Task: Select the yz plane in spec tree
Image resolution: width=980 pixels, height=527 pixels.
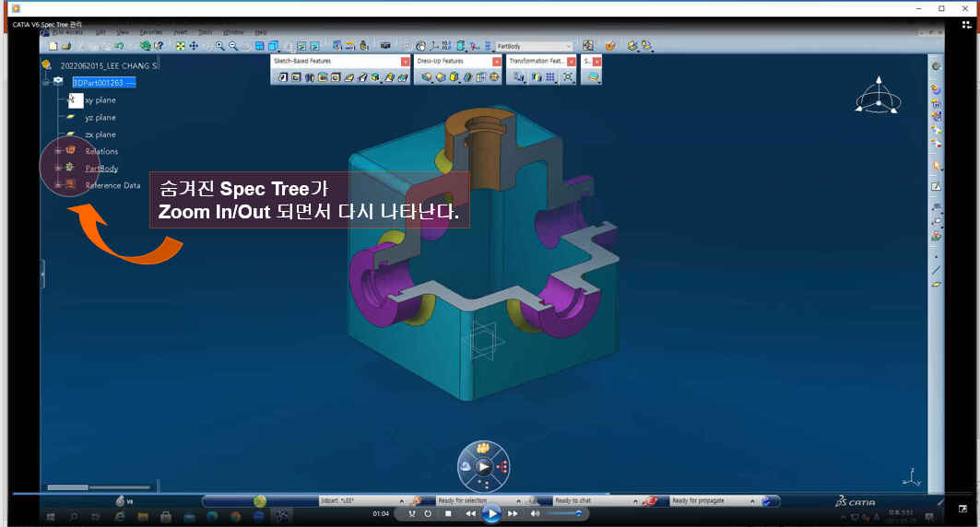Action: pyautogui.click(x=100, y=118)
